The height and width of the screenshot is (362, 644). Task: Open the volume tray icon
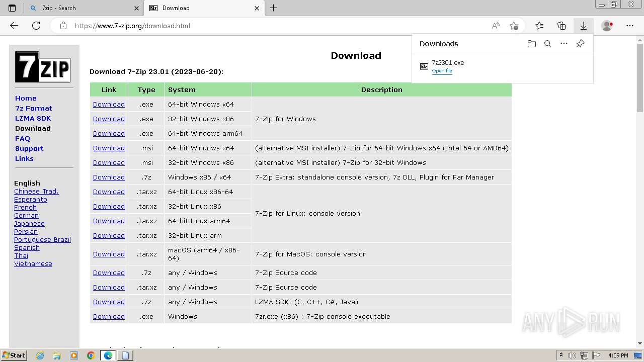click(x=572, y=355)
